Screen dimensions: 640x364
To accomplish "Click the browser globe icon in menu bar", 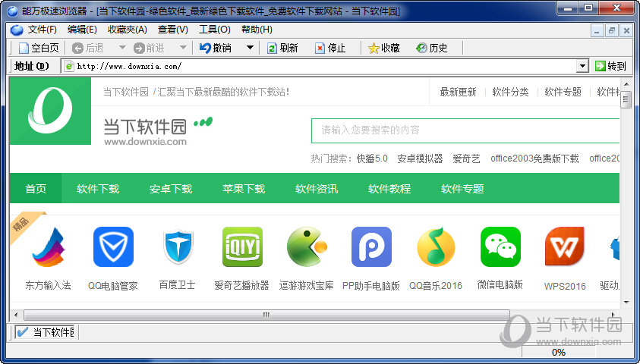I will 17,30.
